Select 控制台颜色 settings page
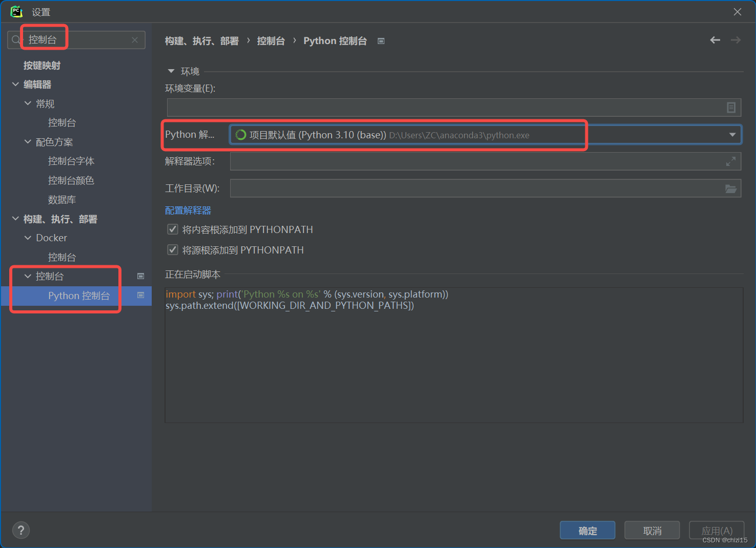756x548 pixels. (x=71, y=180)
